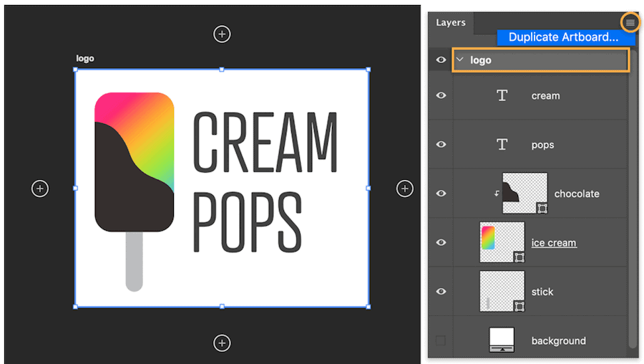Select the pops text layer T icon
The height and width of the screenshot is (364, 644).
pos(502,145)
